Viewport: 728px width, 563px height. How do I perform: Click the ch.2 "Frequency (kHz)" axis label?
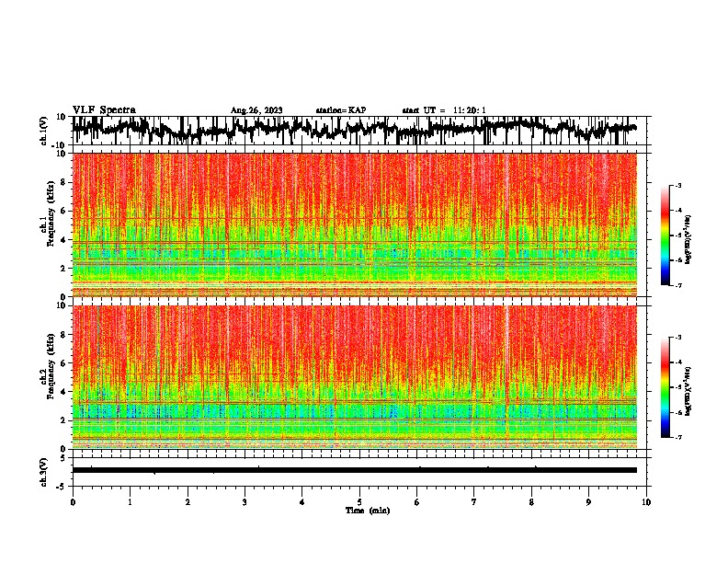point(51,366)
